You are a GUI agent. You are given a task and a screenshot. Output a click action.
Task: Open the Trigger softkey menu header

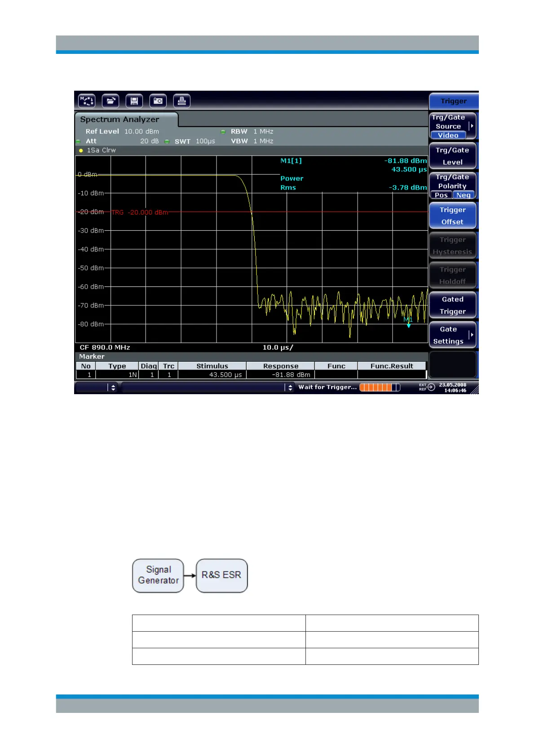453,101
